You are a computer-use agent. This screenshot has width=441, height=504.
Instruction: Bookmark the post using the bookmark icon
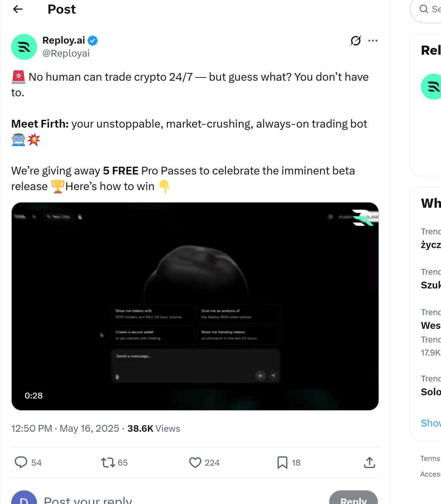click(282, 462)
